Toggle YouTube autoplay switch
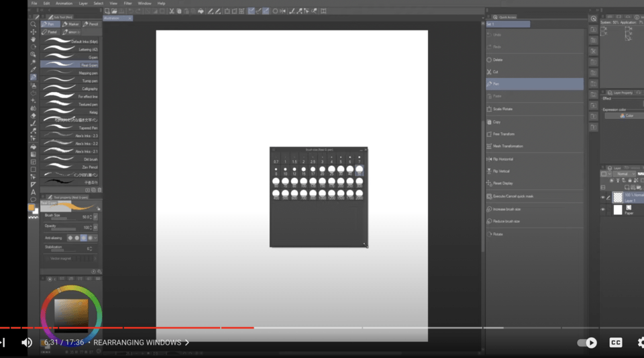Viewport: 644px width, 358px height. click(x=587, y=343)
